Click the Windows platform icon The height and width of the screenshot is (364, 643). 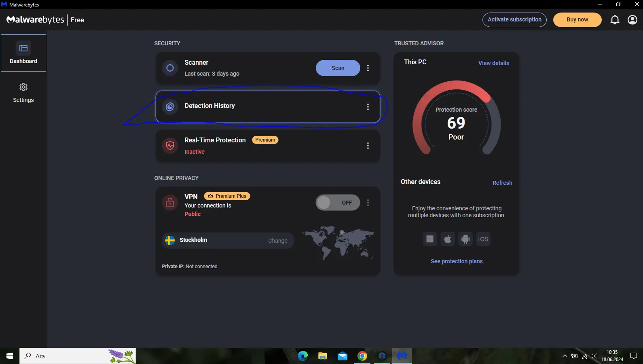pyautogui.click(x=430, y=239)
